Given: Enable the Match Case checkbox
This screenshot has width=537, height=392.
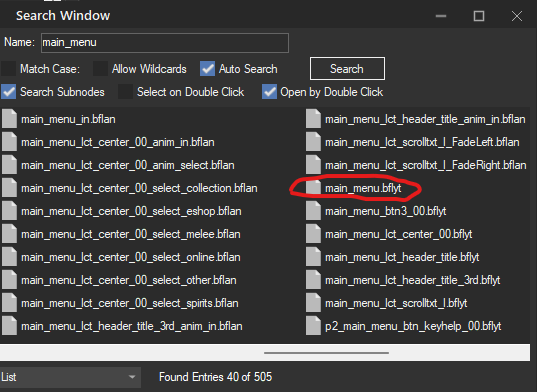Looking at the screenshot, I should click(x=8, y=69).
